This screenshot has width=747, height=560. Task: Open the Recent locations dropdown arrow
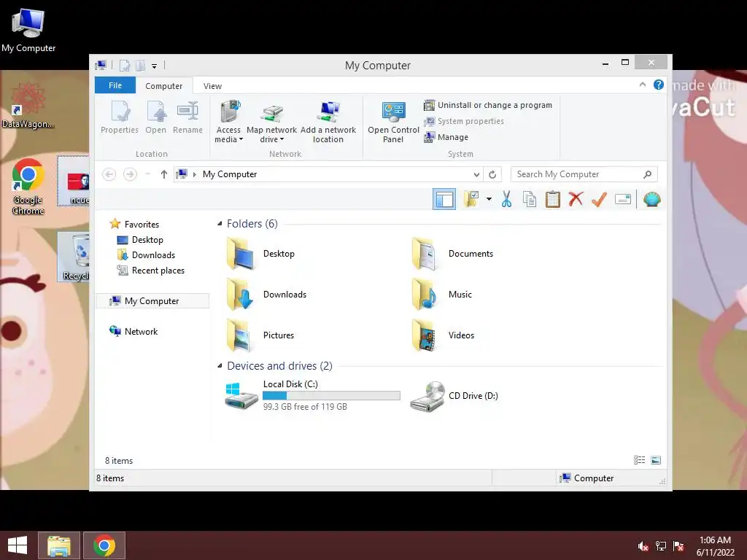(148, 174)
